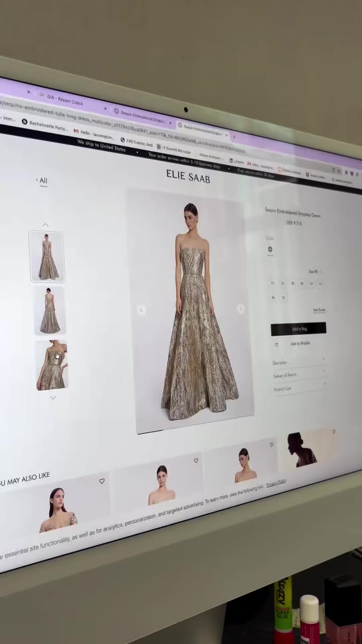The height and width of the screenshot is (644, 362).
Task: Open the i3 Summit Microsite bookmark
Action: coord(173,149)
